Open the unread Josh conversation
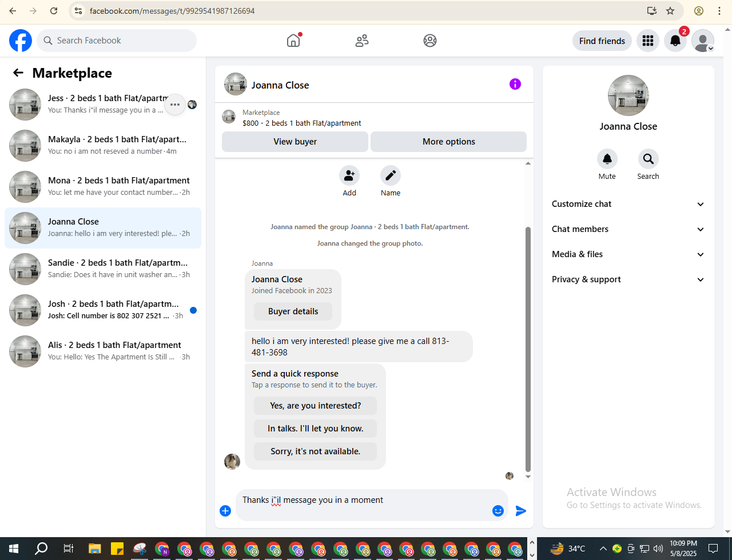The width and height of the screenshot is (732, 560). pos(103,310)
